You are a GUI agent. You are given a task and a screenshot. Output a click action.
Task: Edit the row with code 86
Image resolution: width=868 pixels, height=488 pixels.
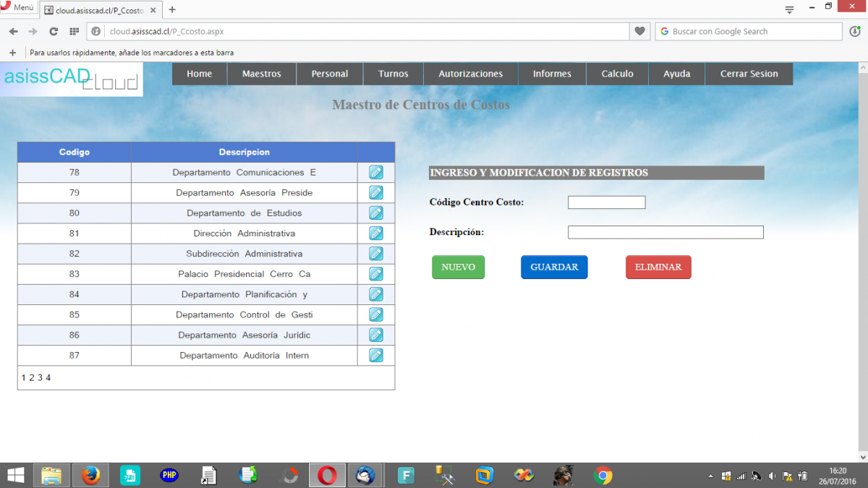[x=376, y=334]
